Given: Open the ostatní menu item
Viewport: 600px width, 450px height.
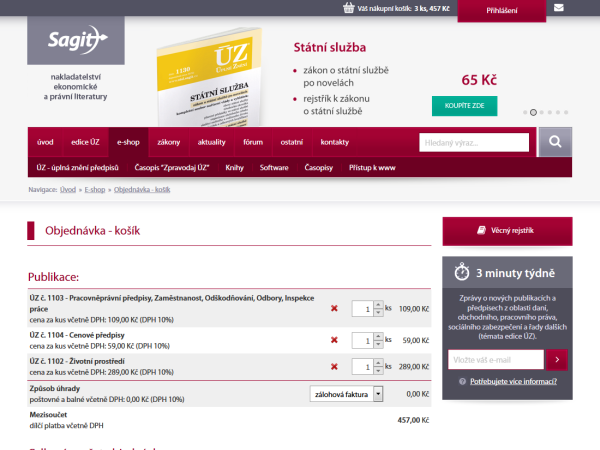Looking at the screenshot, I should tap(292, 142).
